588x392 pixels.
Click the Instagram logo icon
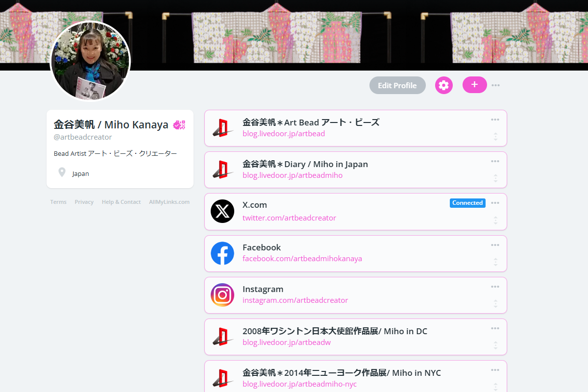coord(222,295)
